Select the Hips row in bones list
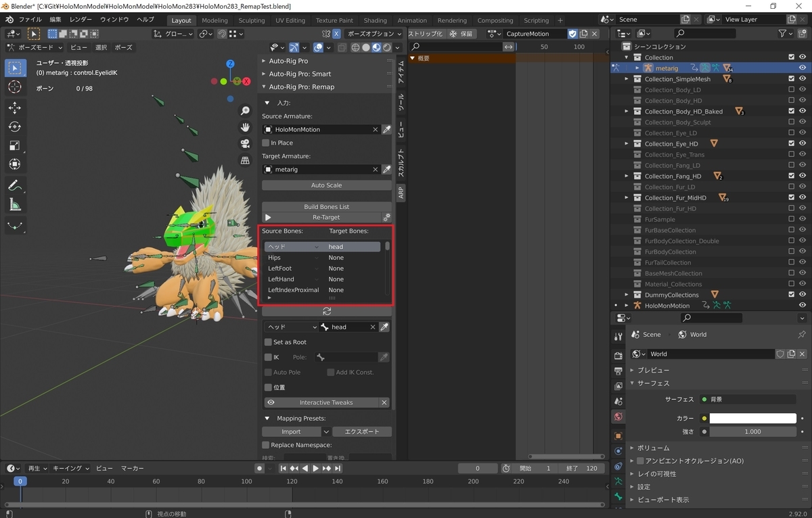Screen dimensions: 812x518 click(x=322, y=258)
